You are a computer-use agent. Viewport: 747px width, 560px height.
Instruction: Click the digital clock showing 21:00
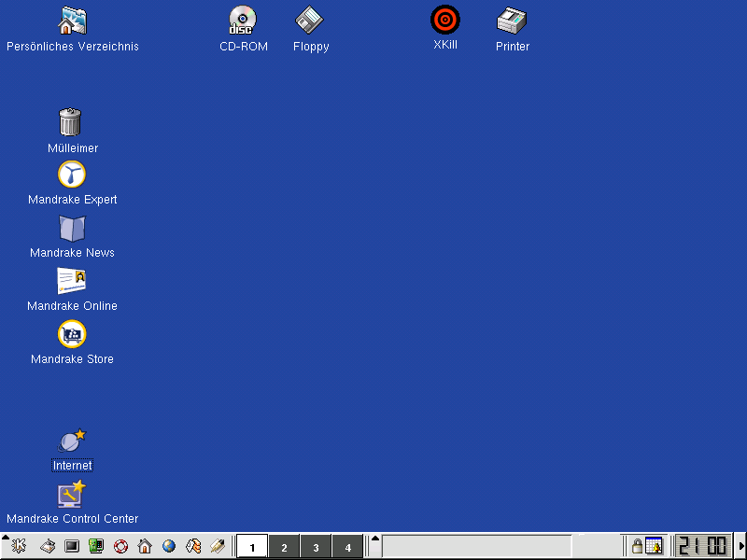(703, 546)
